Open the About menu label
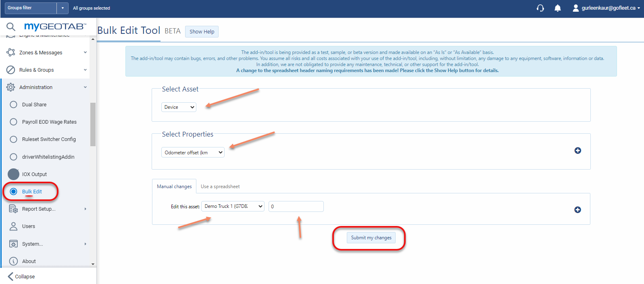This screenshot has width=644, height=284. tap(29, 261)
